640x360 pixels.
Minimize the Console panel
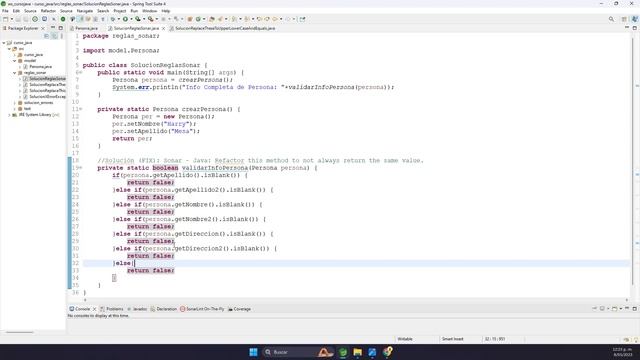pyautogui.click(x=627, y=309)
